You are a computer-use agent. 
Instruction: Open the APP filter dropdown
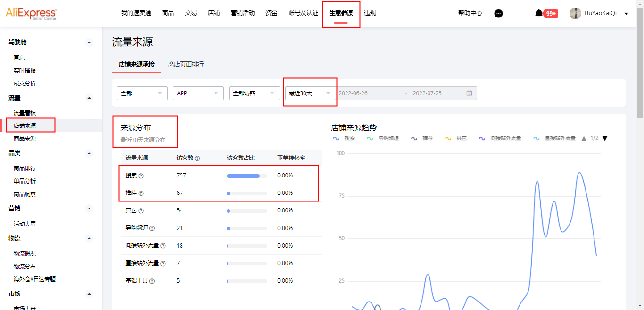(x=198, y=93)
